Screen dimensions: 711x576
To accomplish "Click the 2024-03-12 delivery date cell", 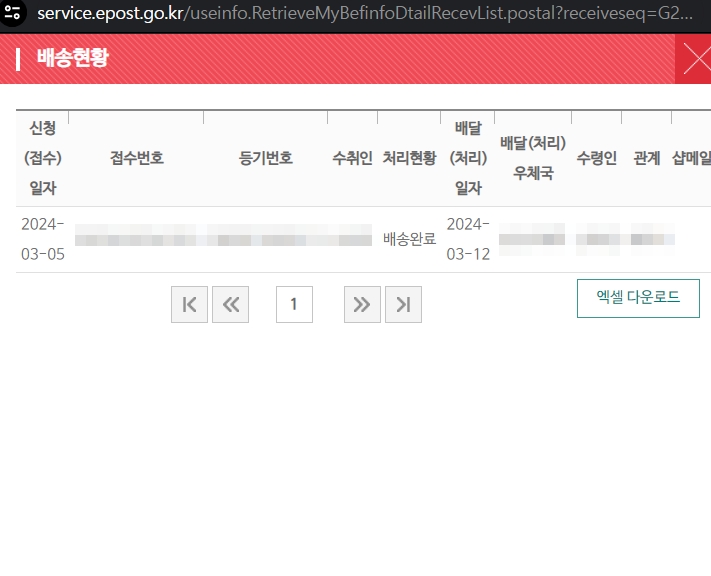I will pos(468,239).
